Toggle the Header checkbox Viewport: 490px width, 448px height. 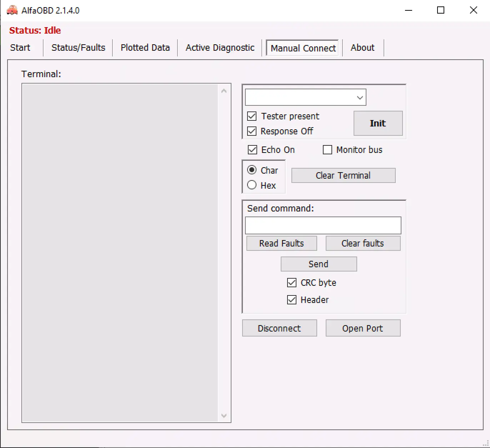pyautogui.click(x=292, y=300)
